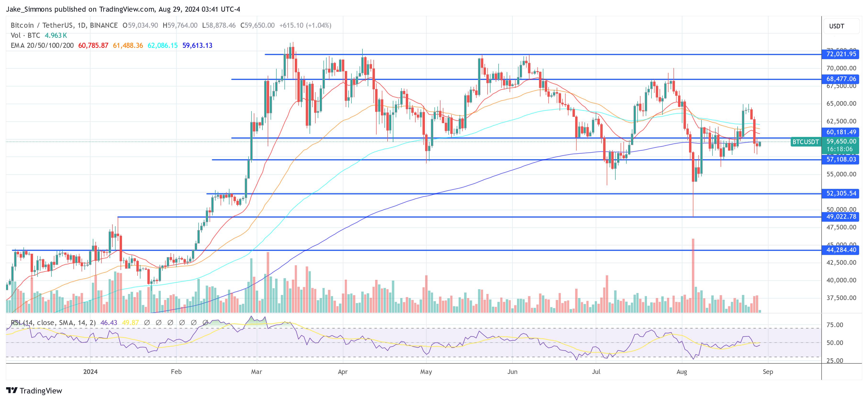The height and width of the screenshot is (401, 868).
Task: Click the 75.00 level on the RSI axis
Action: 835,325
